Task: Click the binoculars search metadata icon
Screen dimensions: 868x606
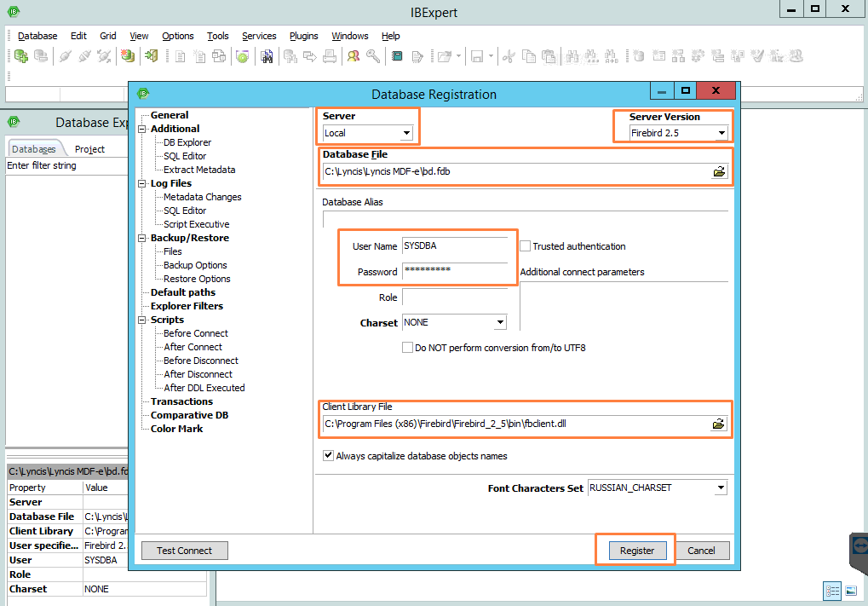Action: pos(267,56)
